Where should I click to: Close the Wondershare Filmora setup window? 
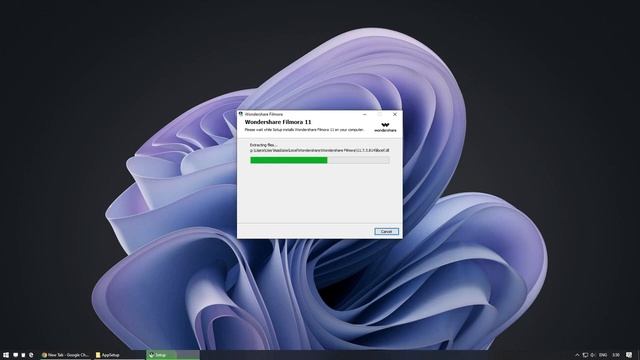395,114
